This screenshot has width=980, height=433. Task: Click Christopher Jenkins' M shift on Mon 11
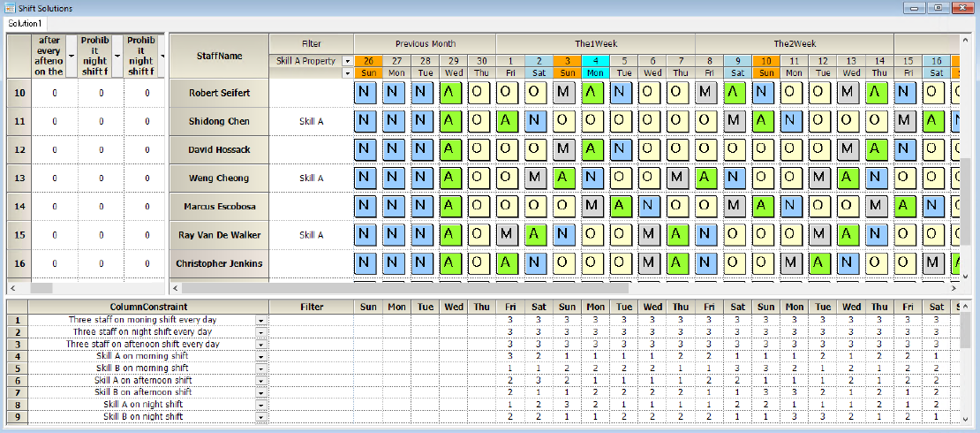click(x=791, y=263)
